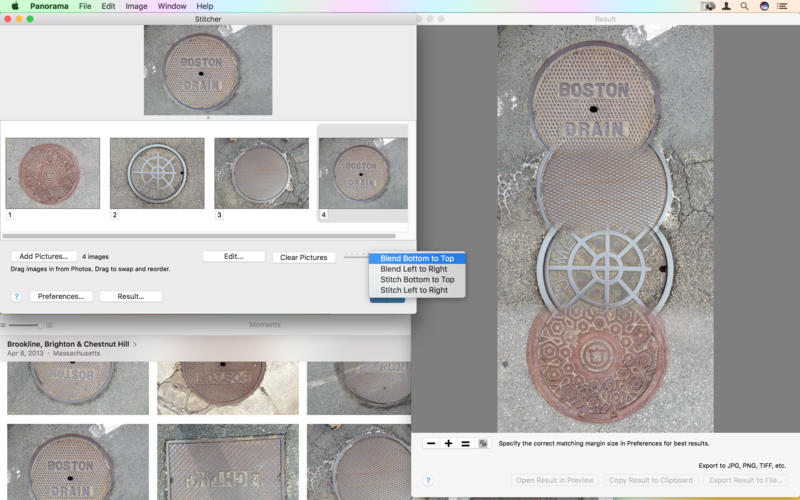
Task: Open Spotlight search in menu bar
Action: click(744, 6)
